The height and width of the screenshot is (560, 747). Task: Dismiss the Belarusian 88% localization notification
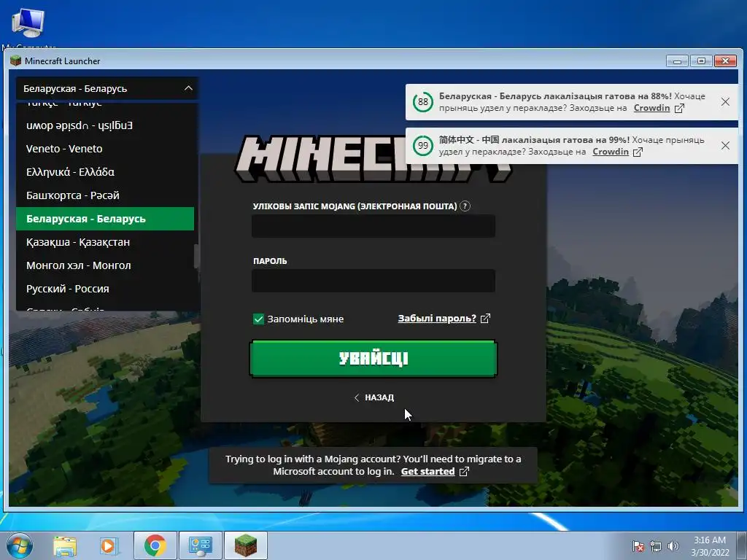(725, 102)
